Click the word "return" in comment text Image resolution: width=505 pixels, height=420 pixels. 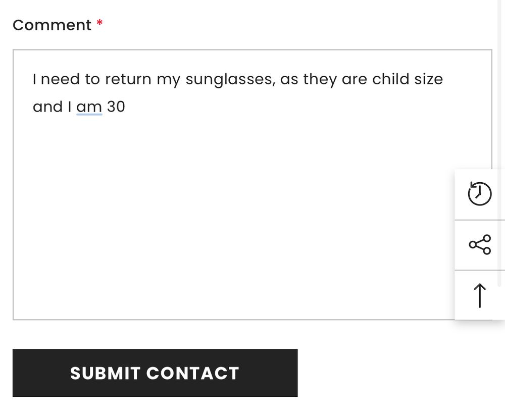[x=128, y=79]
